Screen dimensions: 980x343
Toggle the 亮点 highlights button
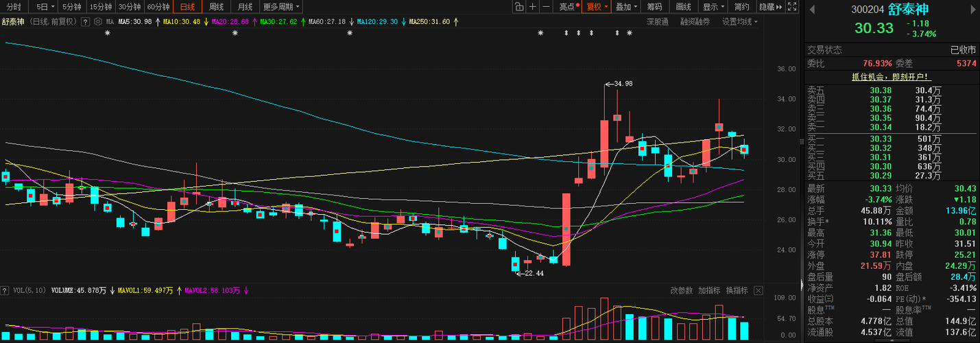569,7
